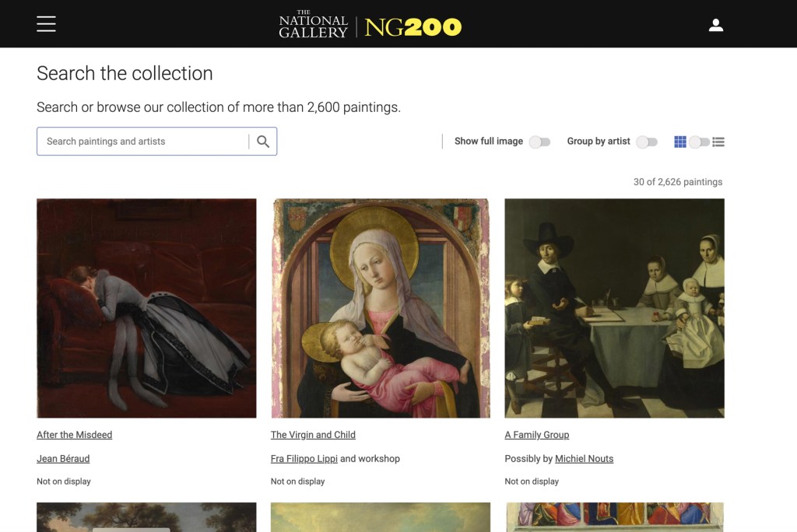Open the Jean Béraud artist link
Viewport: 797px width, 532px height.
63,459
